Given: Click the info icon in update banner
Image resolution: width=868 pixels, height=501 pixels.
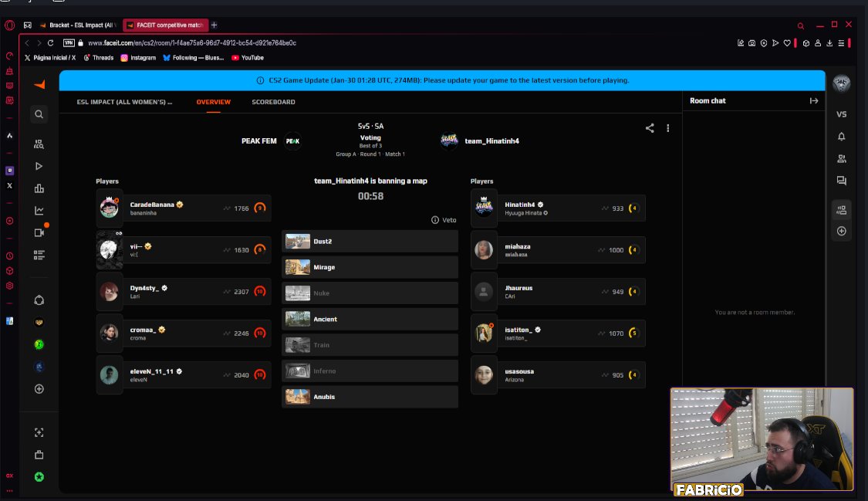Looking at the screenshot, I should tap(260, 80).
